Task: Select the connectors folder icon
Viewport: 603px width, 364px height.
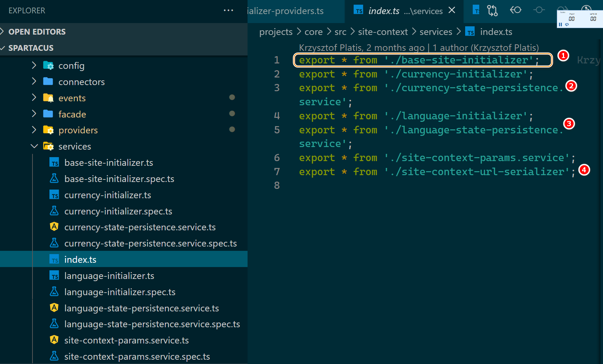Action: click(x=48, y=81)
